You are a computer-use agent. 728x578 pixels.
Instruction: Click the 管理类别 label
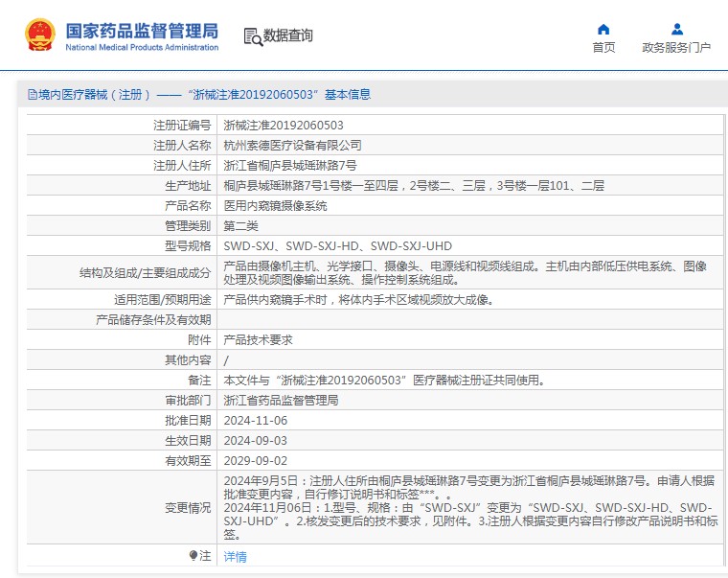point(188,226)
